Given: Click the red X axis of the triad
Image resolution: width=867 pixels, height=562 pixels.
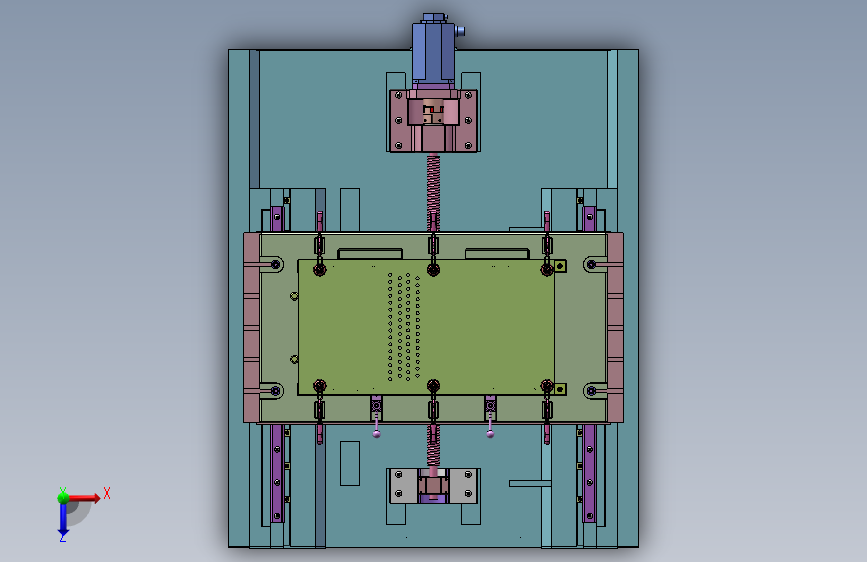Looking at the screenshot, I should tap(87, 498).
